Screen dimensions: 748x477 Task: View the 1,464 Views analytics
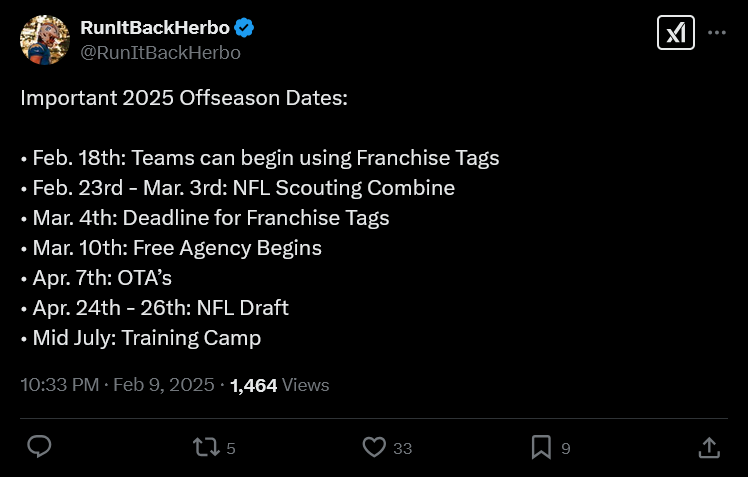(x=279, y=385)
